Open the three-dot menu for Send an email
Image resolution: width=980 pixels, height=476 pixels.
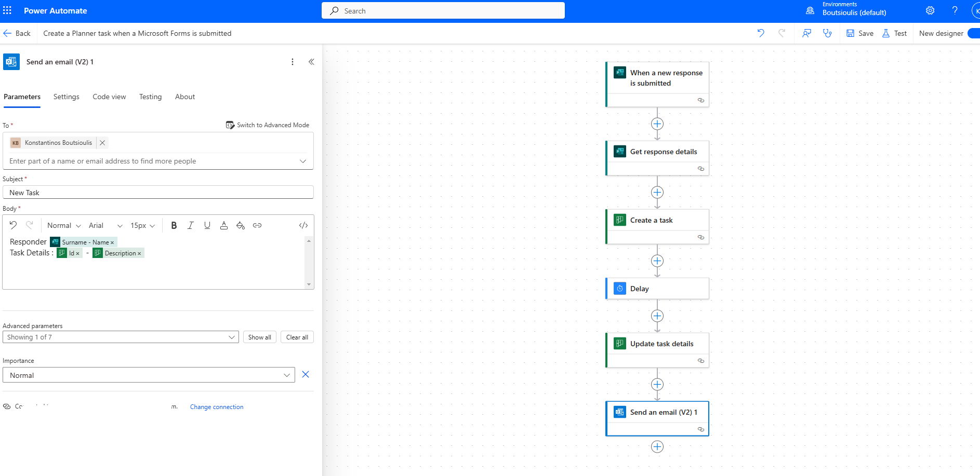[x=293, y=62]
